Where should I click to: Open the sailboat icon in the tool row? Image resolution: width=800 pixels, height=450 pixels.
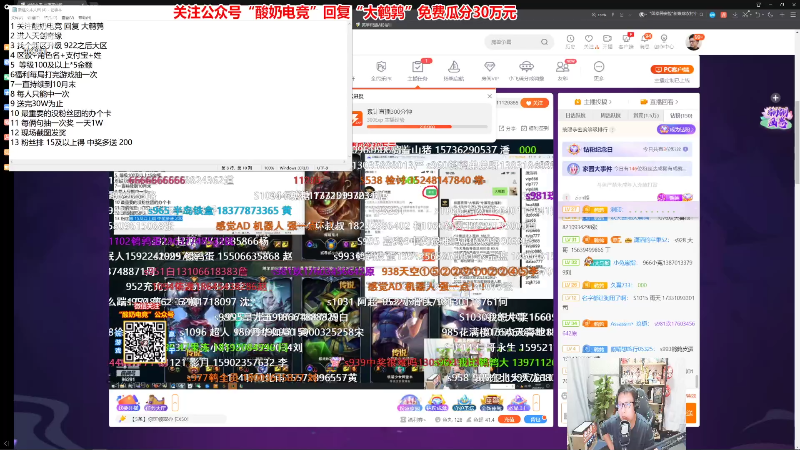click(x=454, y=67)
